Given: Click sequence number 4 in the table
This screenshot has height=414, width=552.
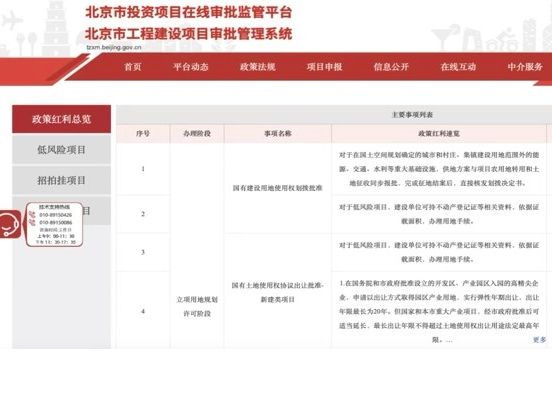Looking at the screenshot, I should tap(143, 311).
